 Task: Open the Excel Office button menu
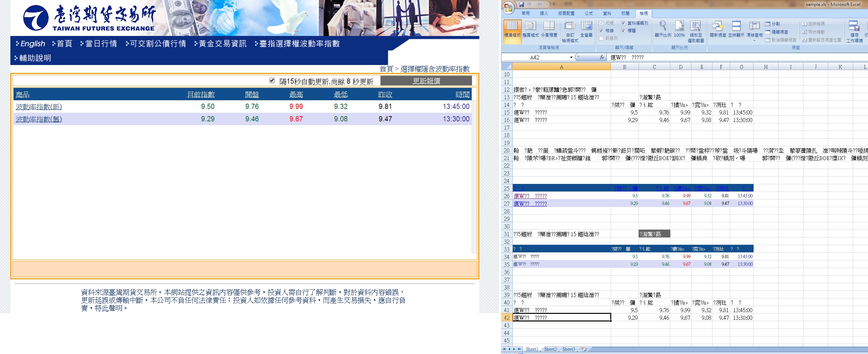509,8
